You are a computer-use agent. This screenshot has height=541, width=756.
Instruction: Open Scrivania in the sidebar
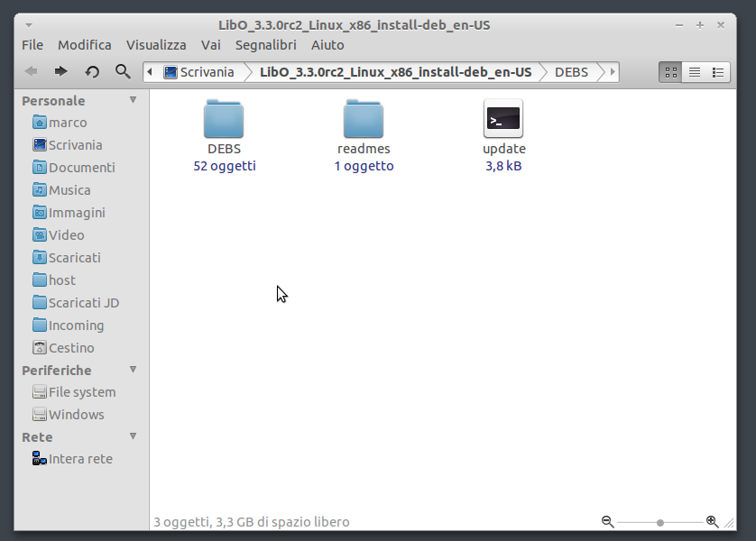pyautogui.click(x=68, y=145)
